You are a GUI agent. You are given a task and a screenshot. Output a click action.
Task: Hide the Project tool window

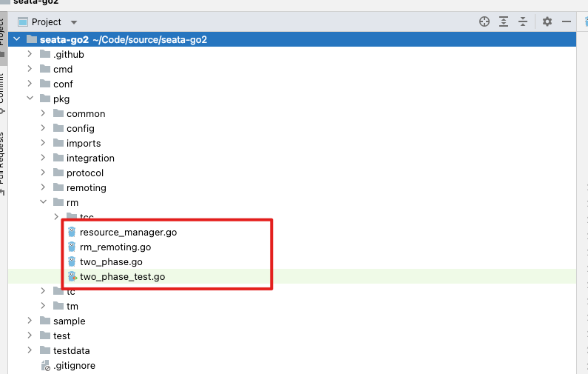(x=567, y=21)
